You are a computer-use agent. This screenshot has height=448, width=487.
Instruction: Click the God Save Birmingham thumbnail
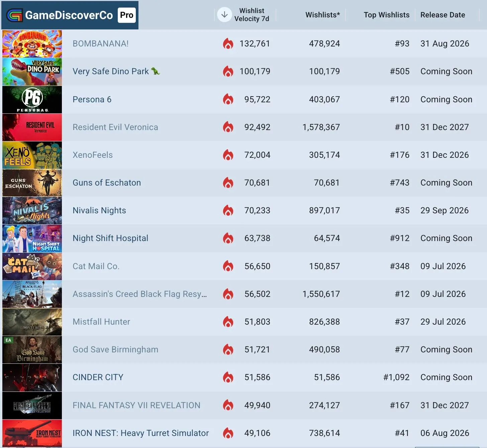[x=32, y=350]
